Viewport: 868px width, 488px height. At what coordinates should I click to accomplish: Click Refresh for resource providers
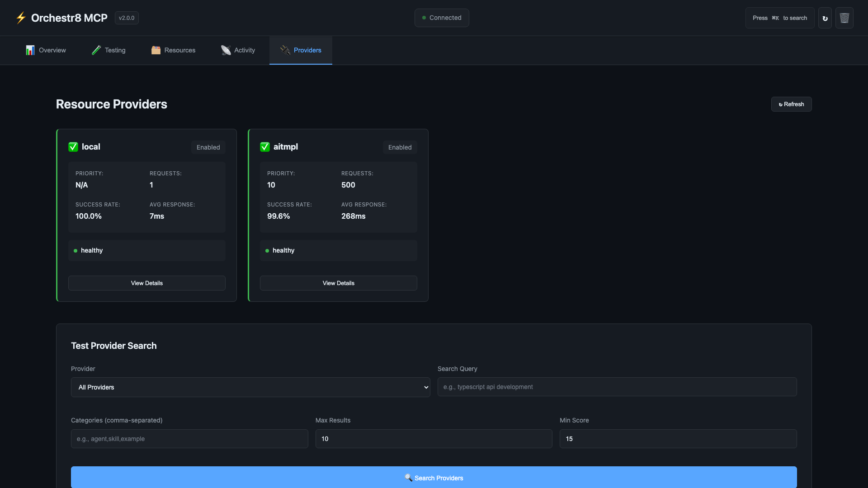[x=791, y=104]
